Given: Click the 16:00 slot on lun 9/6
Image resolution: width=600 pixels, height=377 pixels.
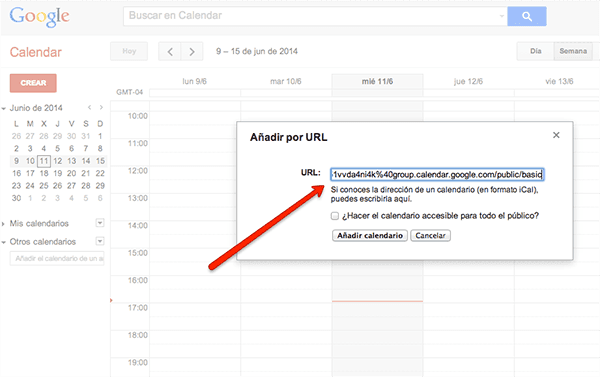Looking at the screenshot, I should coord(195,289).
